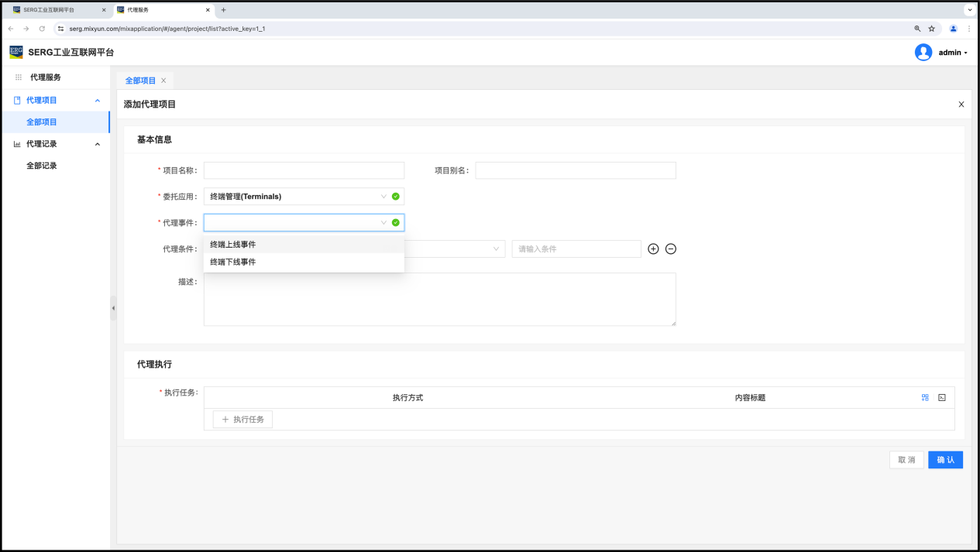
Task: Click the browser bookmark star icon
Action: pos(932,29)
